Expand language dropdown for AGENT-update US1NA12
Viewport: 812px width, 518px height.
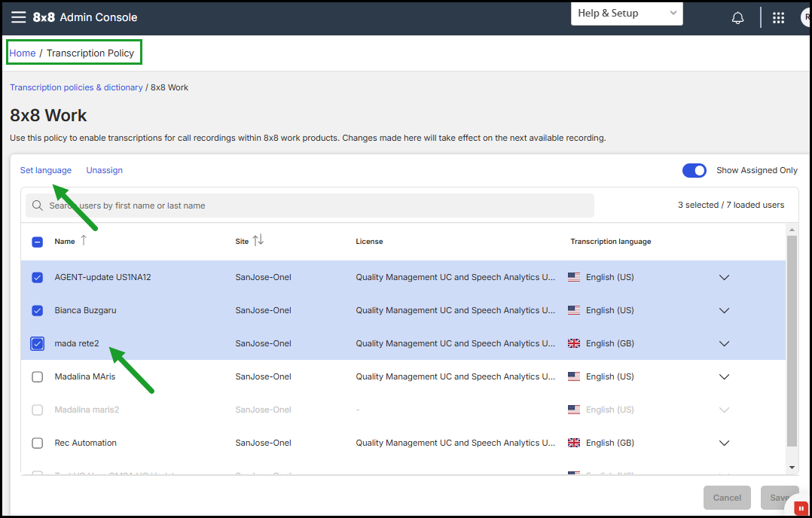[724, 277]
